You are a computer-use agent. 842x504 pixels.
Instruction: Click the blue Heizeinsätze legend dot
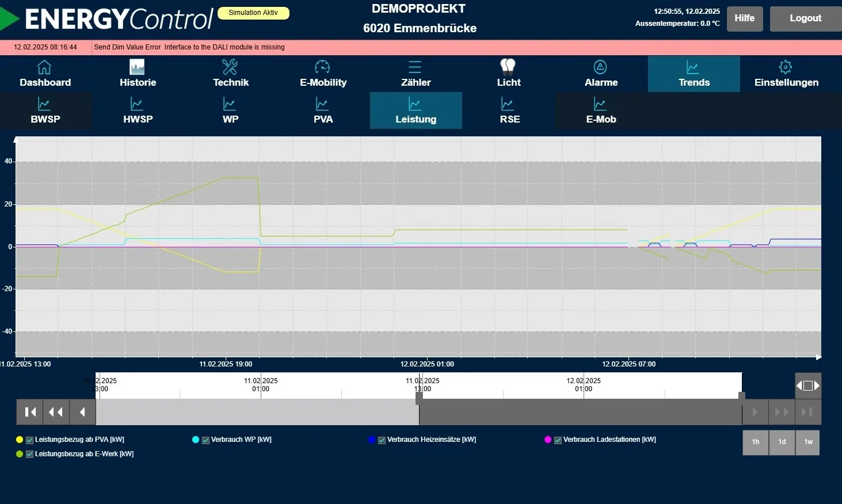coord(372,440)
